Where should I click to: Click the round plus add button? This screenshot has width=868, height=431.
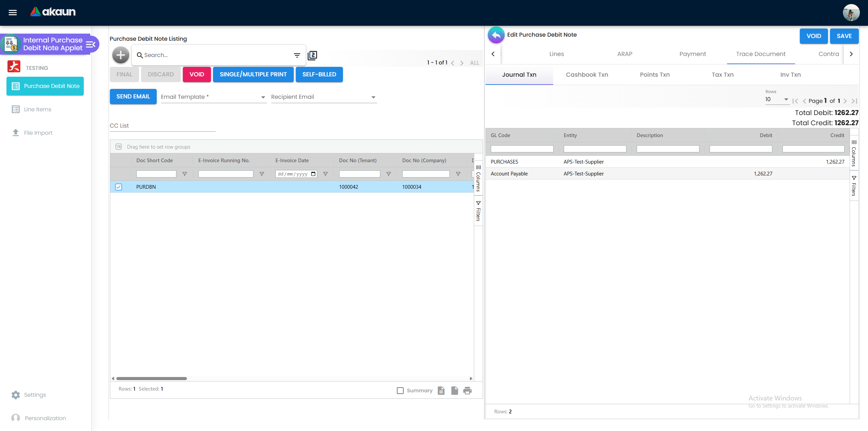[121, 55]
